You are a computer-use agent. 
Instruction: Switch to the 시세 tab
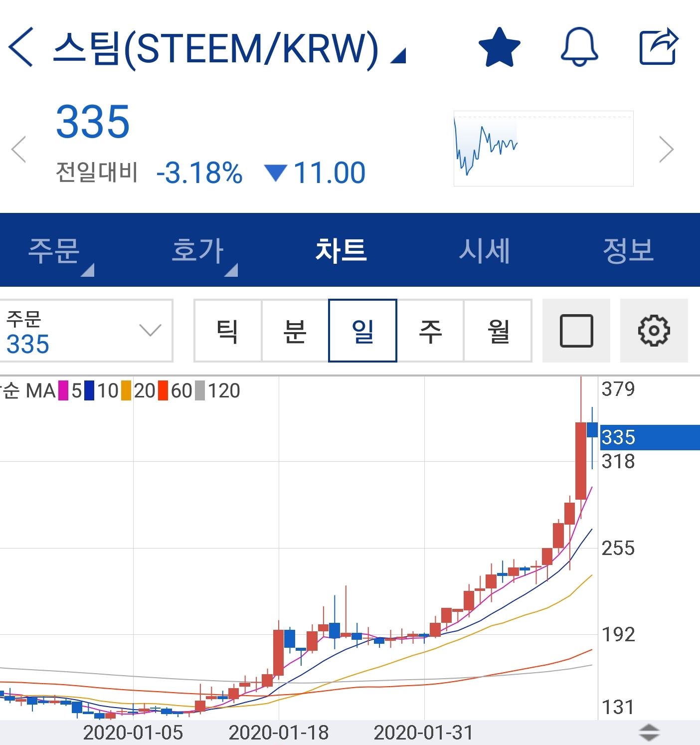click(485, 250)
